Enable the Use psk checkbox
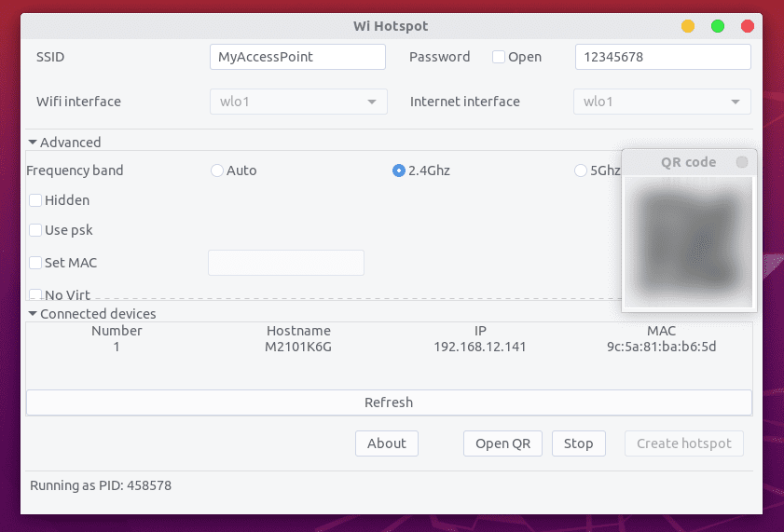This screenshot has height=532, width=784. 35,230
